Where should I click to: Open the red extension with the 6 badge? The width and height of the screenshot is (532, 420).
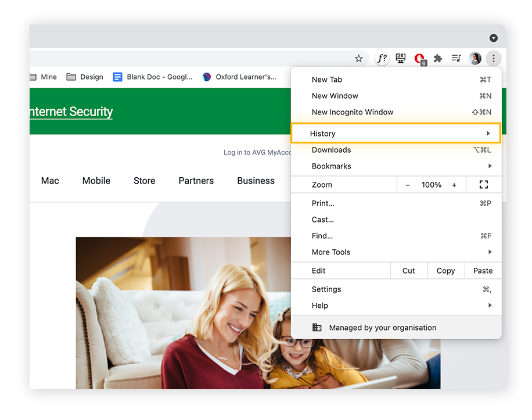pyautogui.click(x=420, y=59)
